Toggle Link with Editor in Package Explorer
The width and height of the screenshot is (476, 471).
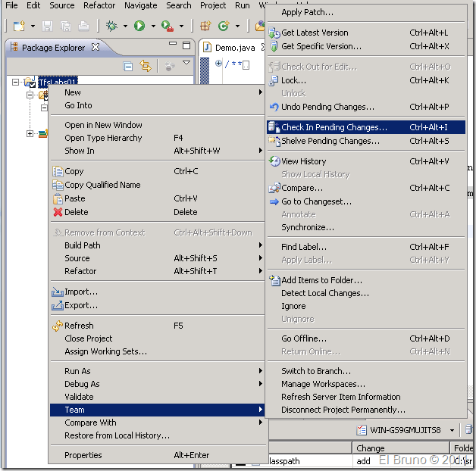coord(146,66)
